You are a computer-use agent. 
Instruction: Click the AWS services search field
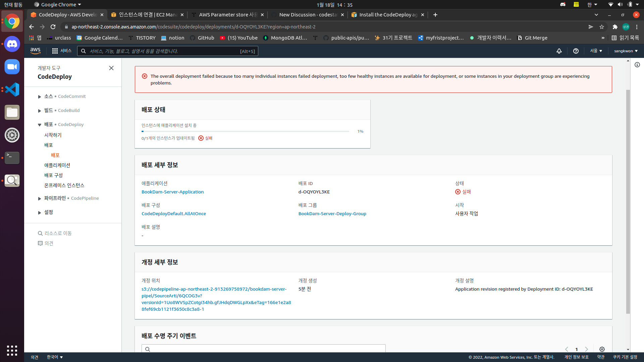pyautogui.click(x=168, y=51)
